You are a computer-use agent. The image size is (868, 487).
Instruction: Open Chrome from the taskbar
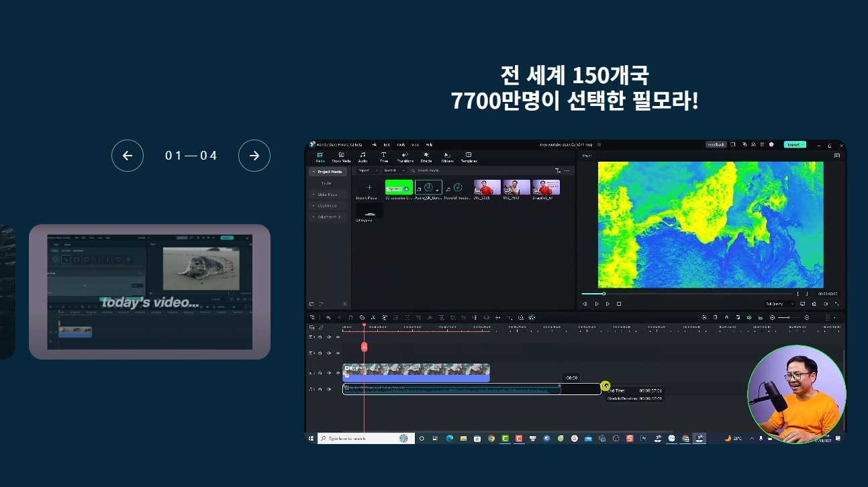491,438
